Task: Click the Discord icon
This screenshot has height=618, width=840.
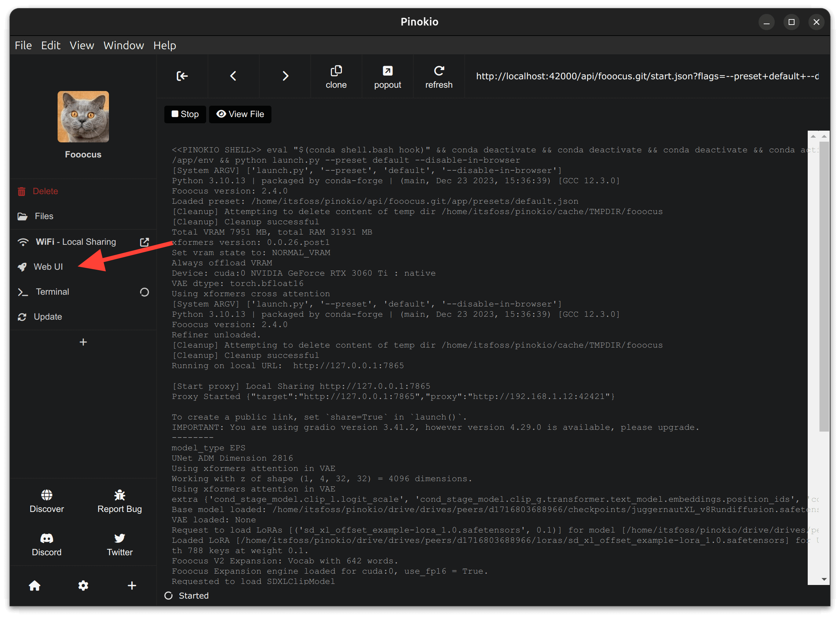Action: (x=46, y=539)
